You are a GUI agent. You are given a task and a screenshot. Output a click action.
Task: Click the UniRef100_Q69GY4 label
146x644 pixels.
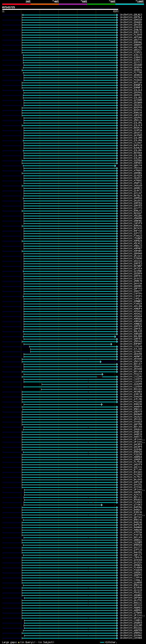point(131,67)
